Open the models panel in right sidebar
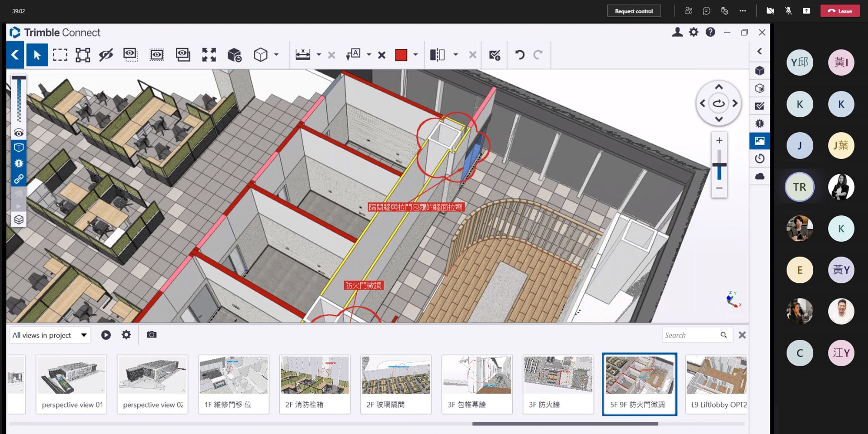This screenshot has width=868, height=434. (x=759, y=71)
